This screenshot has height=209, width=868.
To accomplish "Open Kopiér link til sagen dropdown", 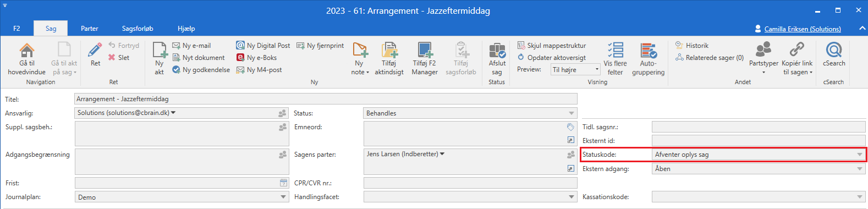I will point(797,59).
